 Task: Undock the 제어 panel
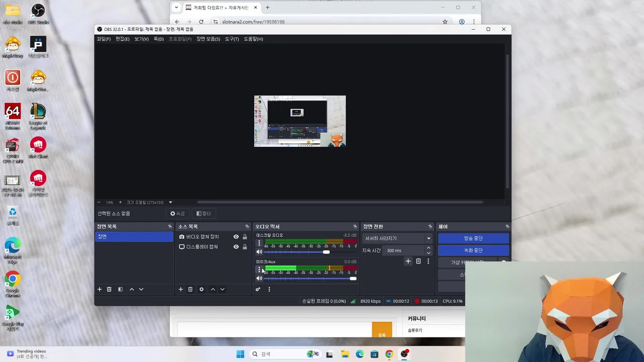pos(507,227)
